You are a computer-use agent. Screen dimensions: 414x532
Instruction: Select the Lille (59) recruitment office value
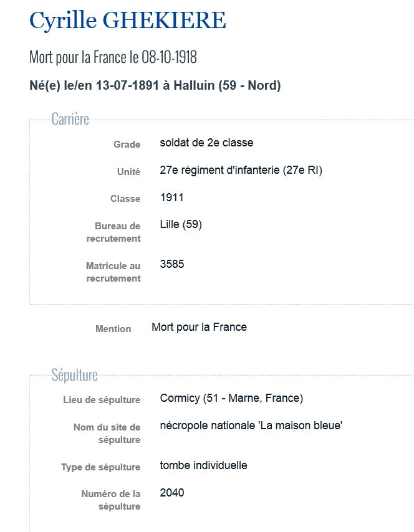click(x=181, y=224)
